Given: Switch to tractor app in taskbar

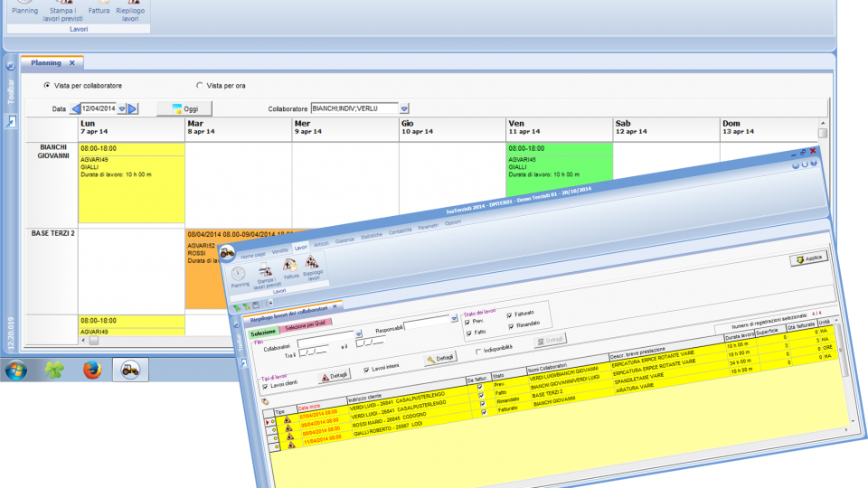Looking at the screenshot, I should point(130,370).
